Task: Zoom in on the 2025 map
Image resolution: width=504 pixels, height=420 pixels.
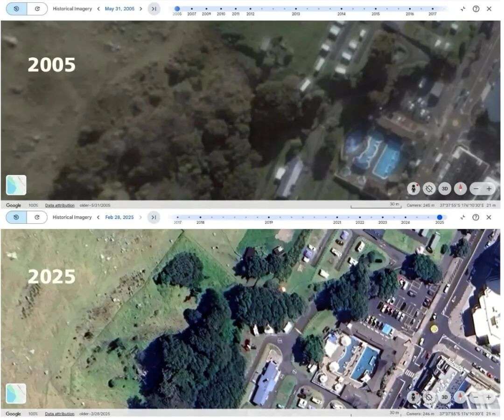Action: click(489, 397)
